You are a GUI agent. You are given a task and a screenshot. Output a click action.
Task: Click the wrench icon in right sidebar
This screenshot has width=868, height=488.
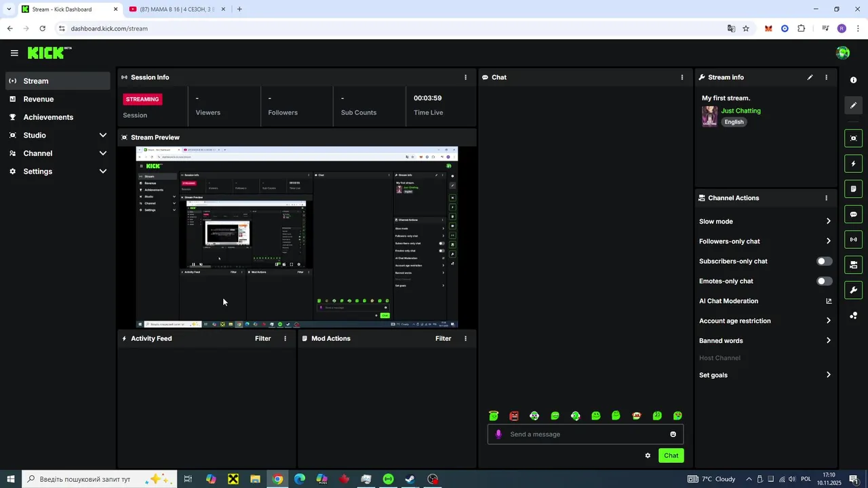click(x=853, y=290)
